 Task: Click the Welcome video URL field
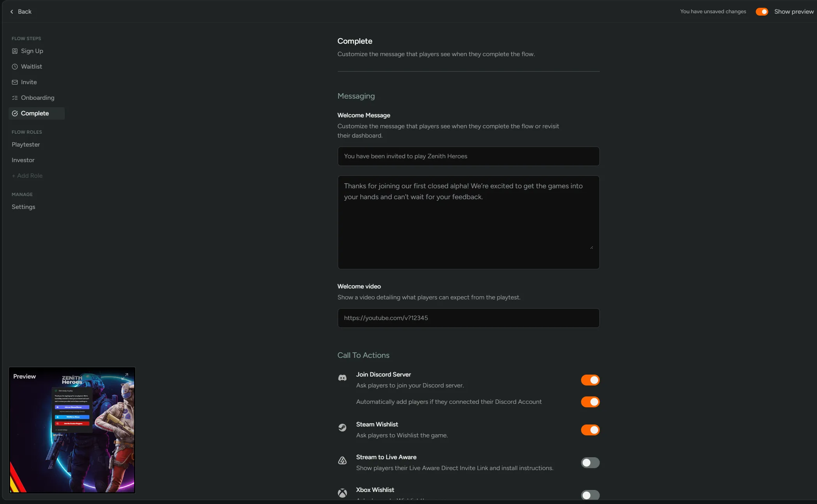pos(468,318)
